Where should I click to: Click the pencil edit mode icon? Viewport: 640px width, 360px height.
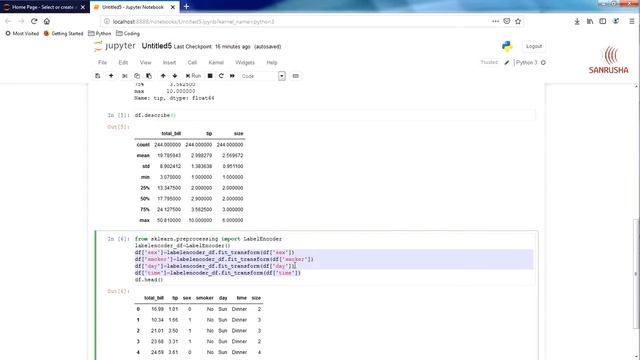[x=507, y=62]
